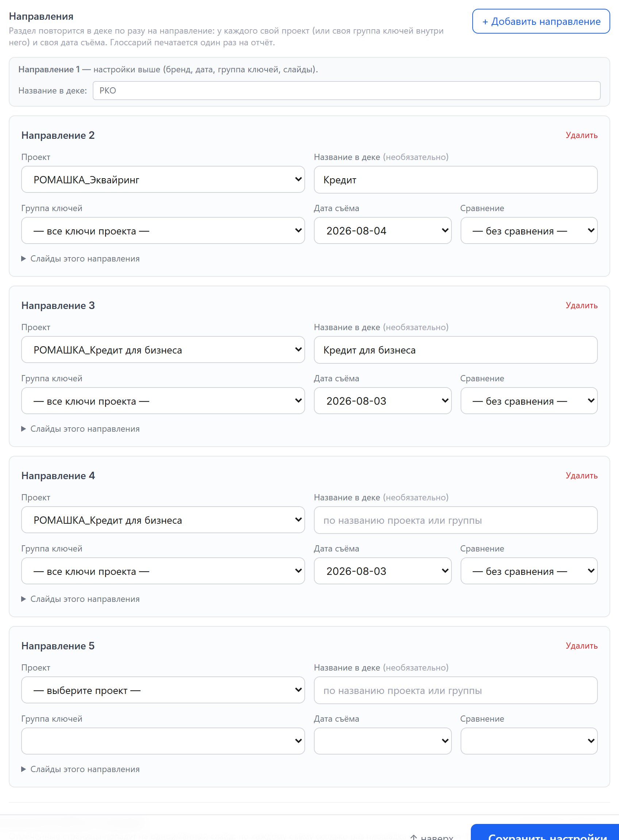Viewport: 619px width, 840px height.
Task: Open Группа ключей dropdown in Направление 3
Action: [163, 401]
